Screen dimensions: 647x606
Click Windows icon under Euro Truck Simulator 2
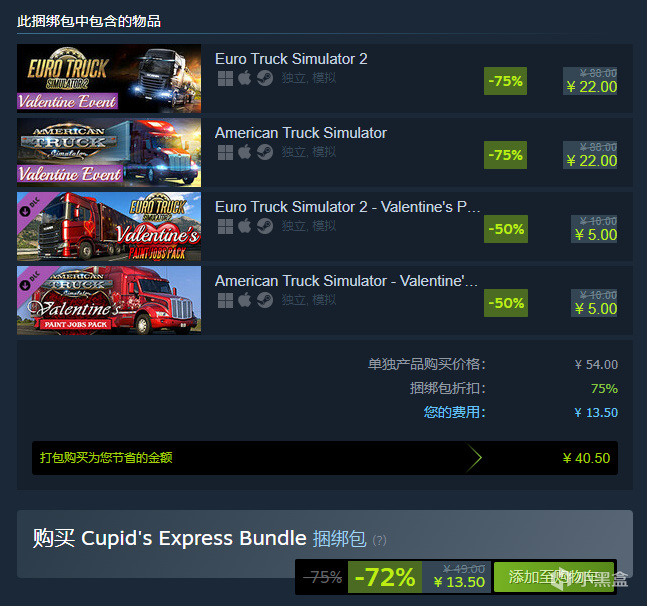pyautogui.click(x=225, y=78)
